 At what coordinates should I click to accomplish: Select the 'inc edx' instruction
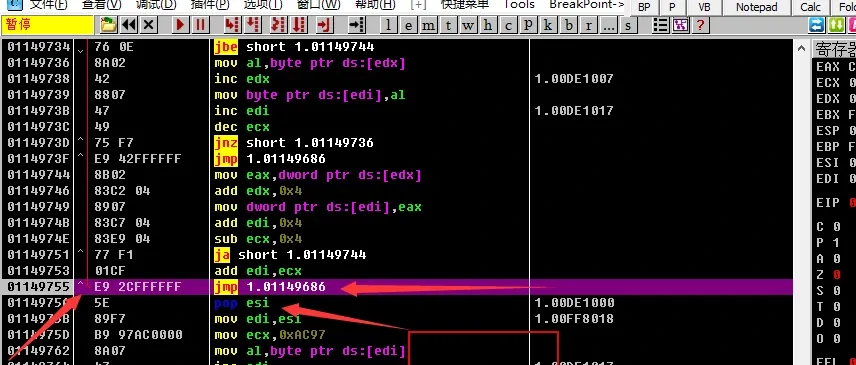(x=242, y=79)
